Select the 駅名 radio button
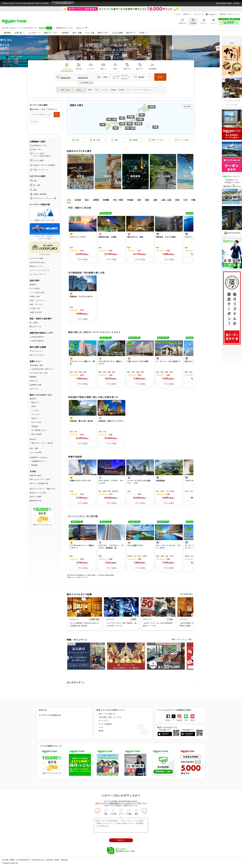Viewport: 242px width, 868px height. click(x=41, y=109)
